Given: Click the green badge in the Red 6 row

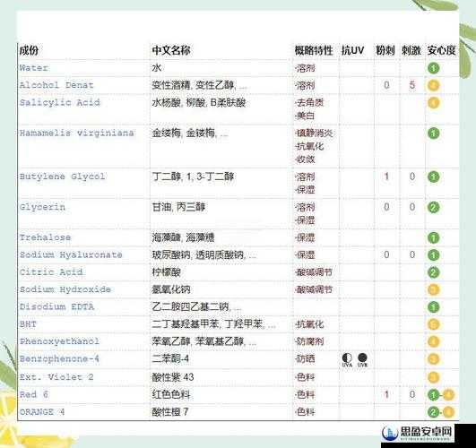Looking at the screenshot, I should point(434,394).
